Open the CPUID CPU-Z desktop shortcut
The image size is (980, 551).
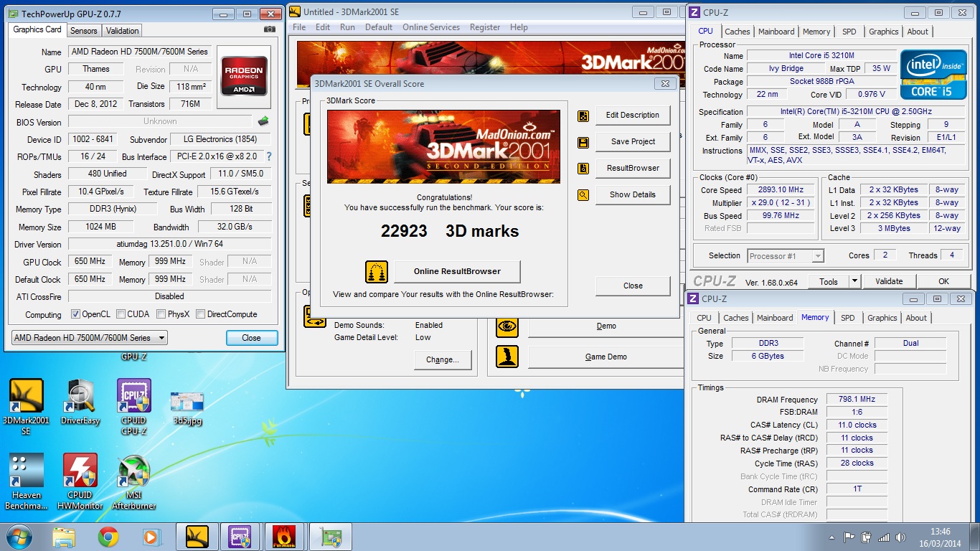click(x=133, y=408)
